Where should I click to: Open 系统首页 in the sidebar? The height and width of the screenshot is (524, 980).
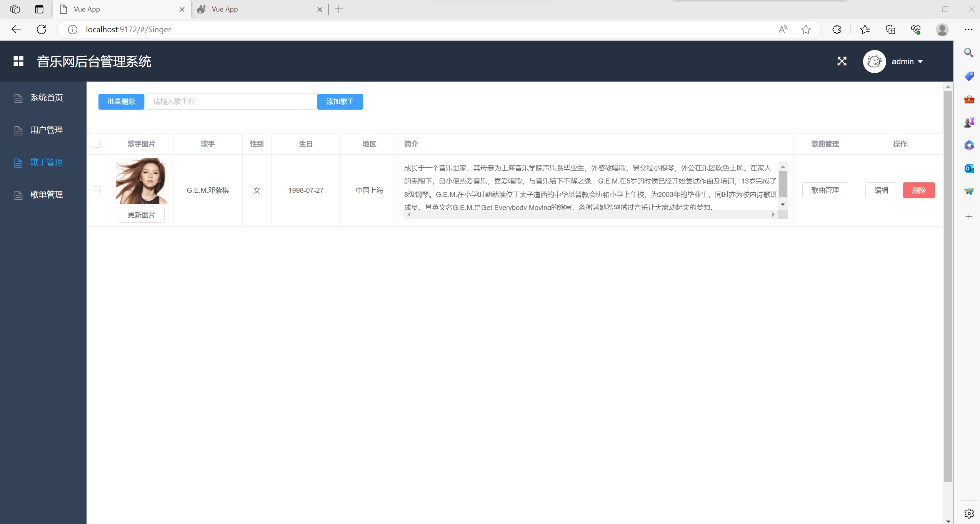point(43,98)
